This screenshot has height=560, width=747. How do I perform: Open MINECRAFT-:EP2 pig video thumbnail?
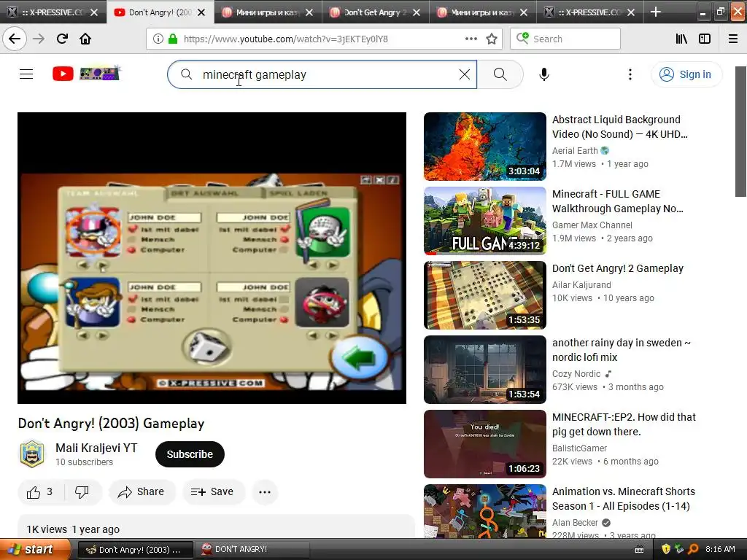pyautogui.click(x=485, y=444)
